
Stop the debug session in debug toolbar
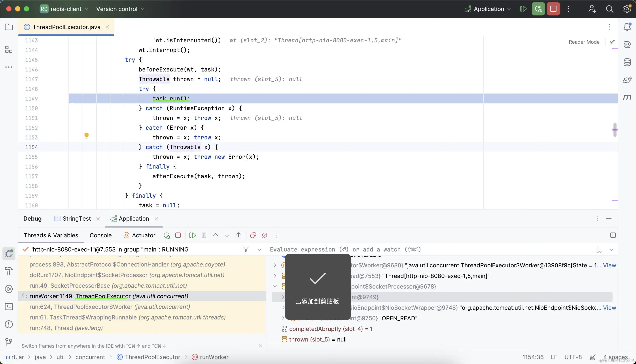178,235
